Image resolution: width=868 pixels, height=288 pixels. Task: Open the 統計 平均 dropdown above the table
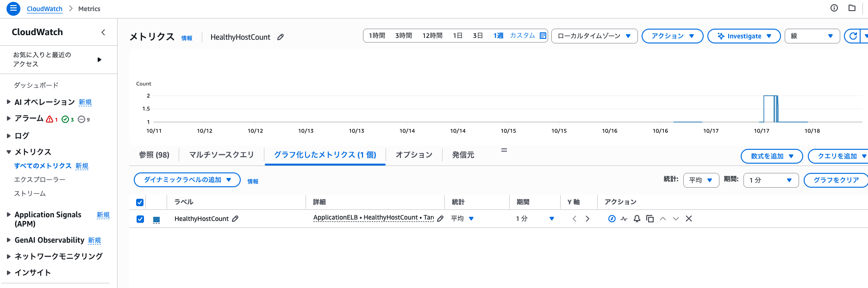coord(700,180)
